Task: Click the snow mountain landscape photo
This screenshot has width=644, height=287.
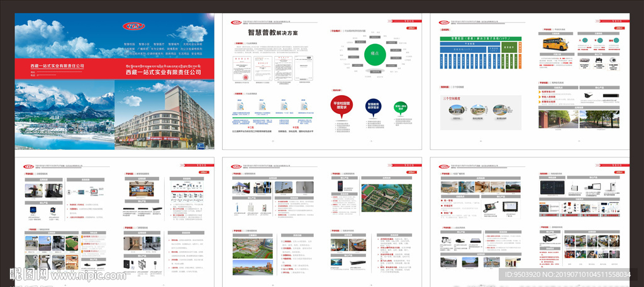Action: pos(65,115)
